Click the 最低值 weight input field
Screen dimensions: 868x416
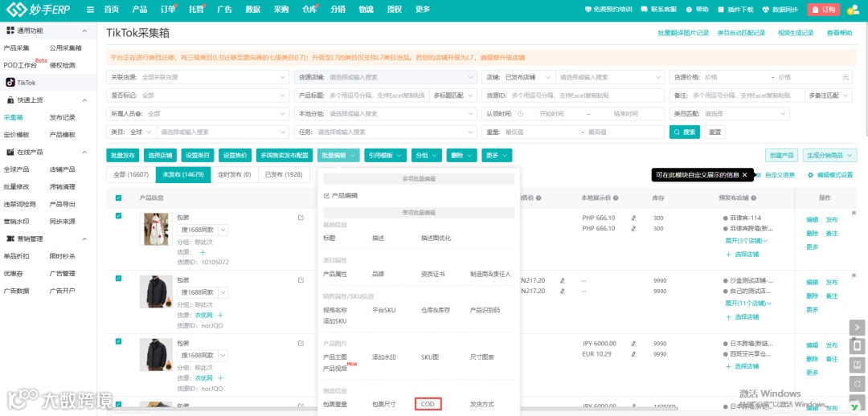click(x=540, y=133)
